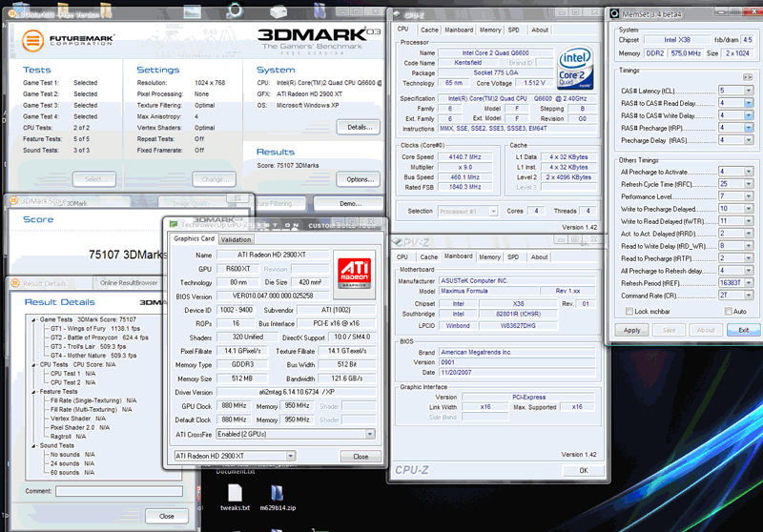This screenshot has height=532, width=763.
Task: Click the ATI Radeon logo in GPU-Z
Action: pos(355,274)
